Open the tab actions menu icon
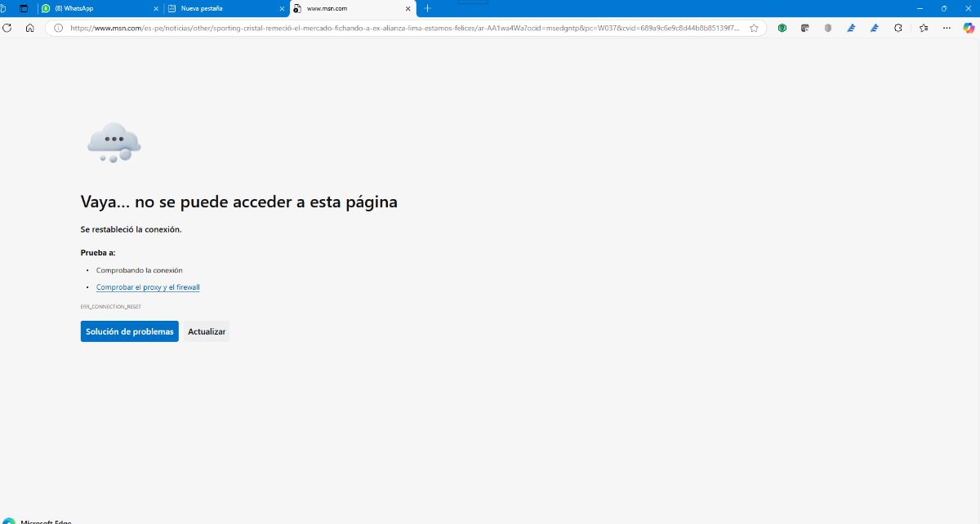This screenshot has height=524, width=980. (x=23, y=8)
